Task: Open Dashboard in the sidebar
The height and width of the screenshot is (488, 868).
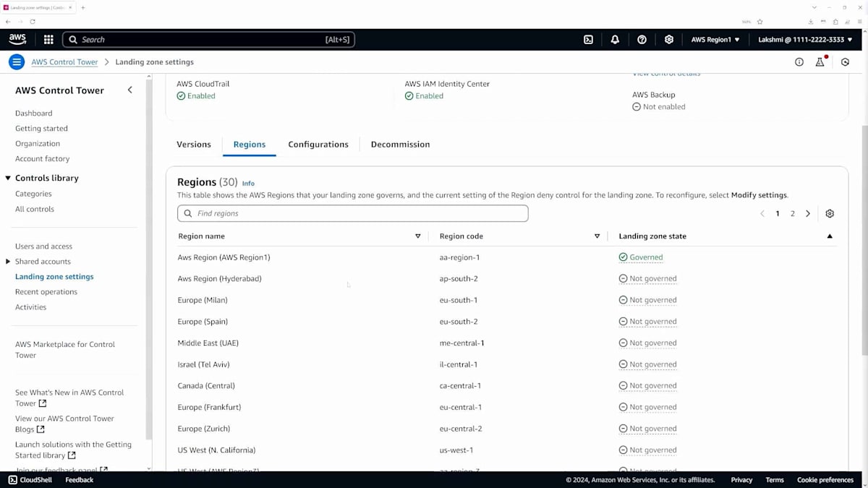Action: coord(34,114)
